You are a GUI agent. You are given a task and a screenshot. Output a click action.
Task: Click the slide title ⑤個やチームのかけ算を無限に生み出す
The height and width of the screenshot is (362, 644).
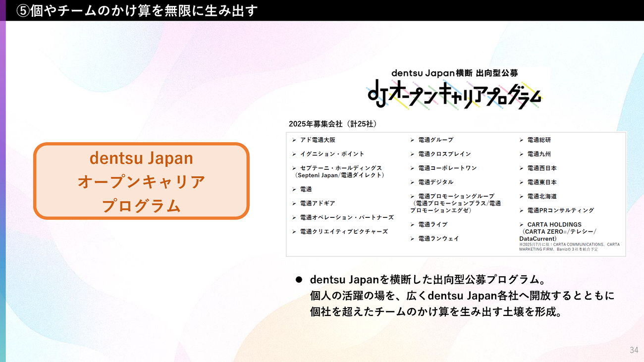(x=137, y=10)
